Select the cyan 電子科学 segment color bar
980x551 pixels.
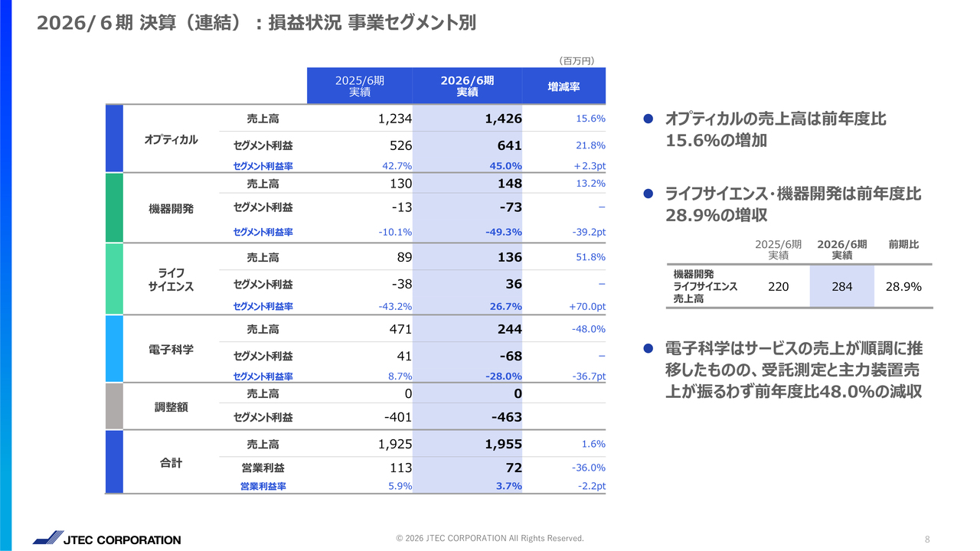tap(114, 349)
